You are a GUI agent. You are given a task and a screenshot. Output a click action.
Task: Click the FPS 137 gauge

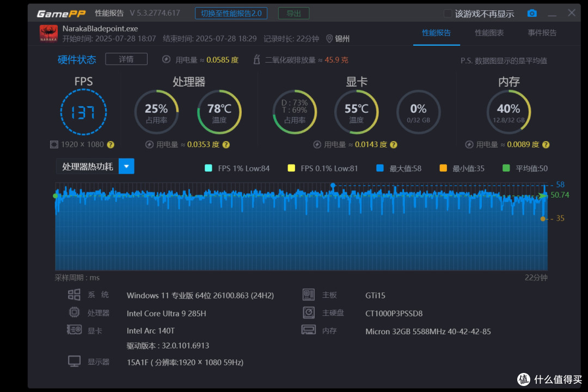[x=84, y=112]
